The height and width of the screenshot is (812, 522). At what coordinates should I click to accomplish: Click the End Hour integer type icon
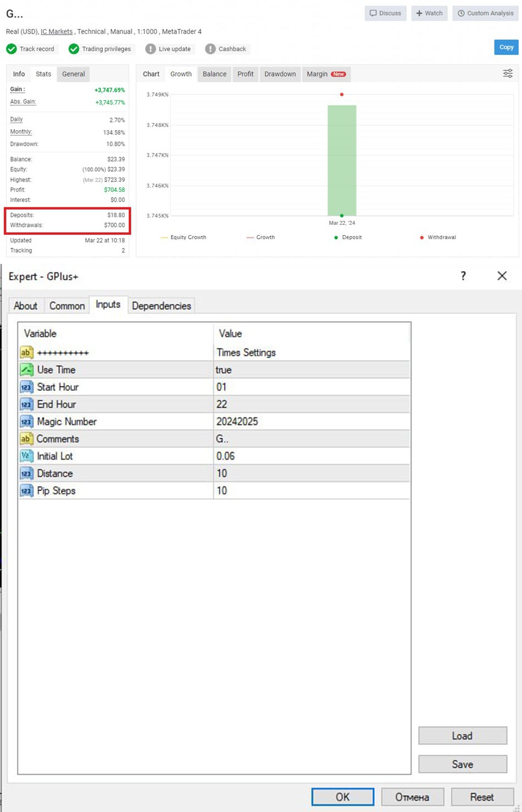26,404
